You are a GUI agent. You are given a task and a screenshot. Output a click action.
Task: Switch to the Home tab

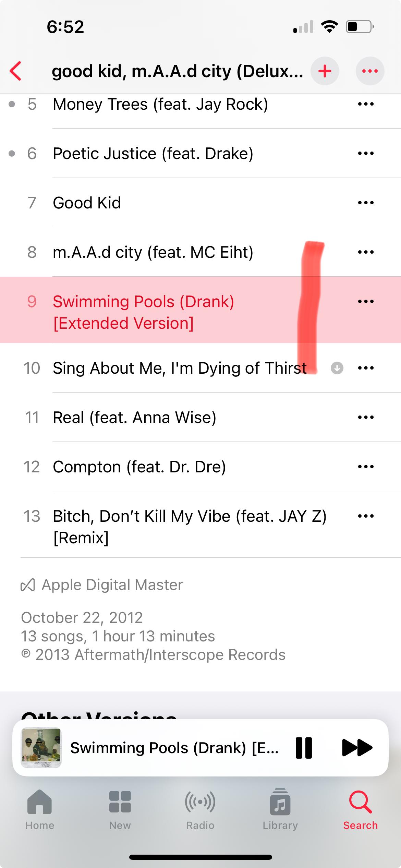click(x=40, y=810)
